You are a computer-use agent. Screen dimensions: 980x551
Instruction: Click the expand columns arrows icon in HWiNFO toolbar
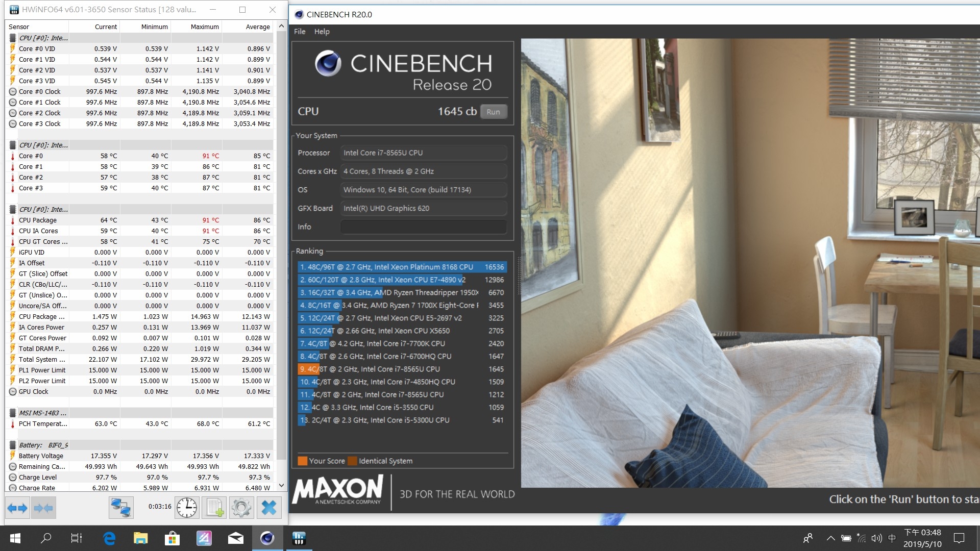click(x=17, y=508)
